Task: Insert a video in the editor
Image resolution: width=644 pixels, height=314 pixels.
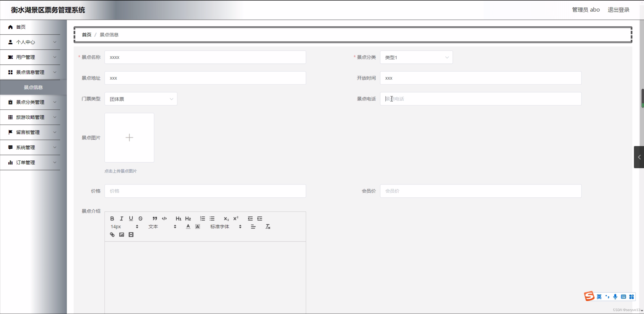Action: tap(131, 235)
